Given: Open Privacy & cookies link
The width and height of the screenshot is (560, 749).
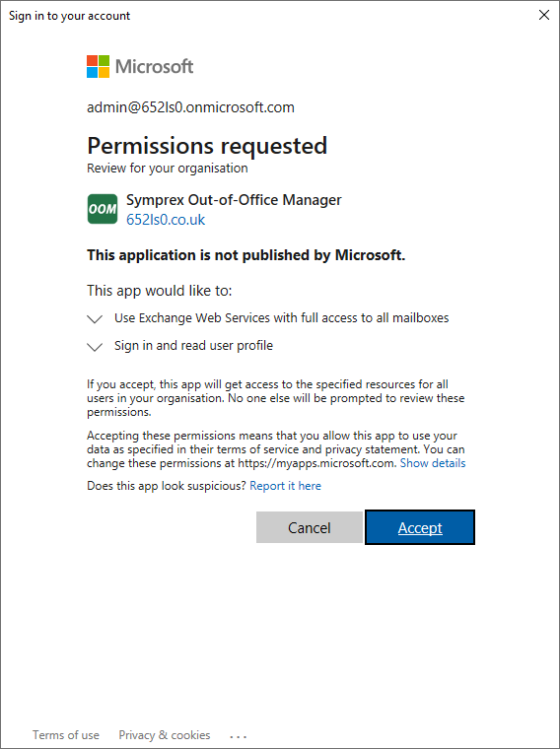Looking at the screenshot, I should (165, 735).
